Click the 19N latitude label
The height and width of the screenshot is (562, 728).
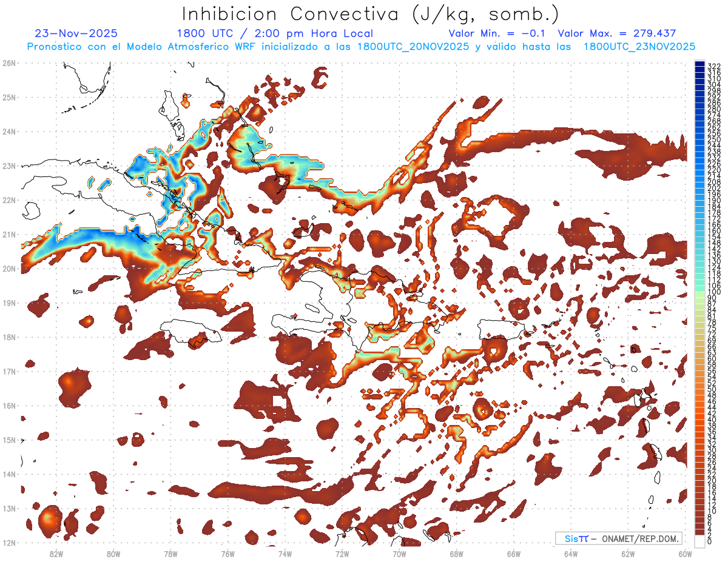click(8, 303)
